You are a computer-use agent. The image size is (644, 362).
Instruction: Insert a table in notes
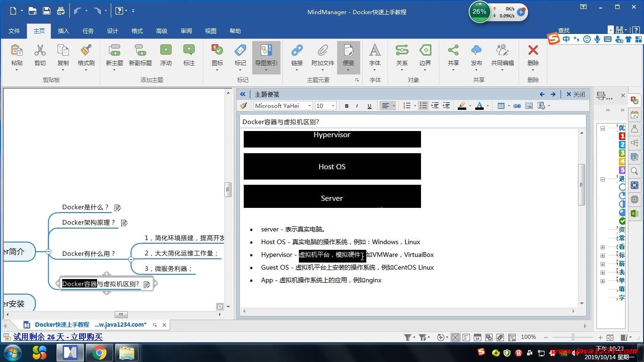tap(501, 106)
